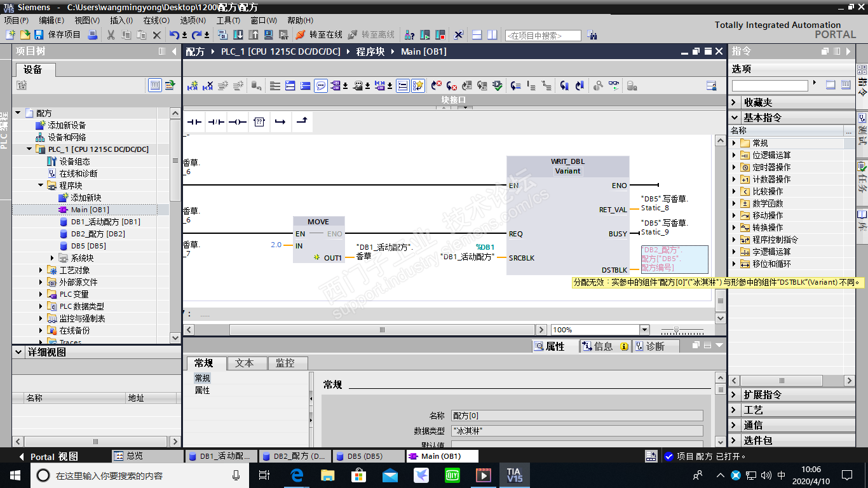Focus the project search input field

click(543, 36)
